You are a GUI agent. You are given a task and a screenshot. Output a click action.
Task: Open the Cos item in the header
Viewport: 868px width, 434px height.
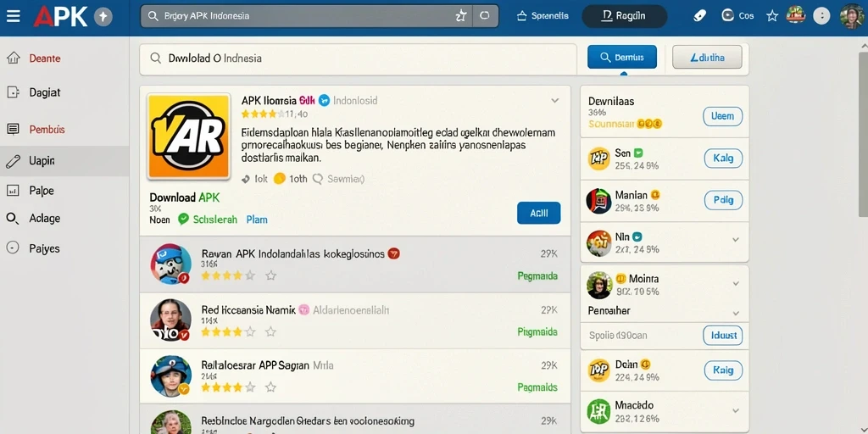[738, 16]
